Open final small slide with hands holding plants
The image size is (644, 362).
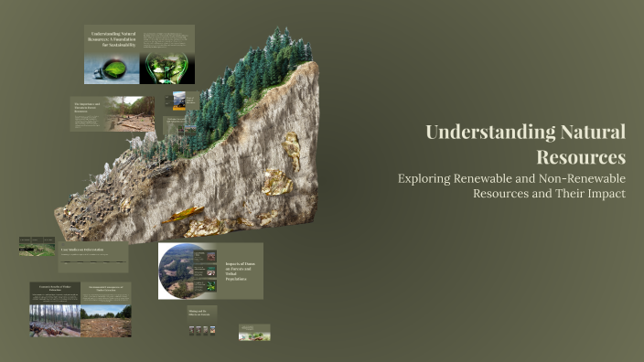tap(254, 333)
